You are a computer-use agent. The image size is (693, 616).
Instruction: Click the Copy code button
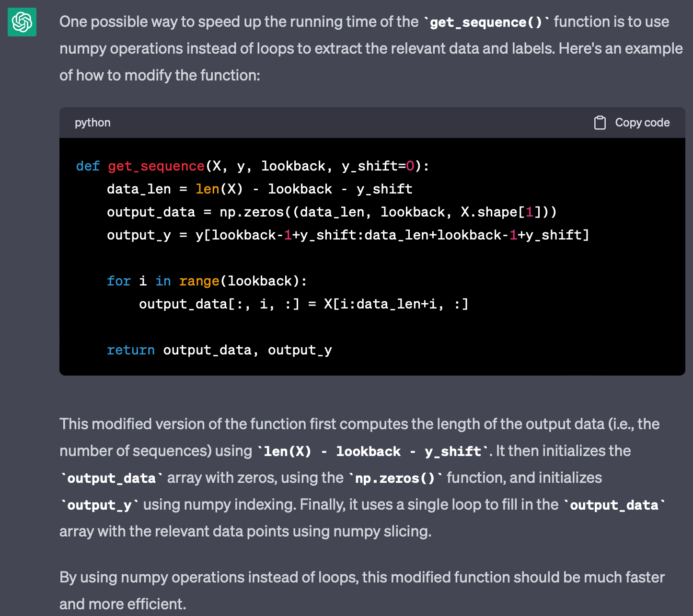pyautogui.click(x=632, y=123)
